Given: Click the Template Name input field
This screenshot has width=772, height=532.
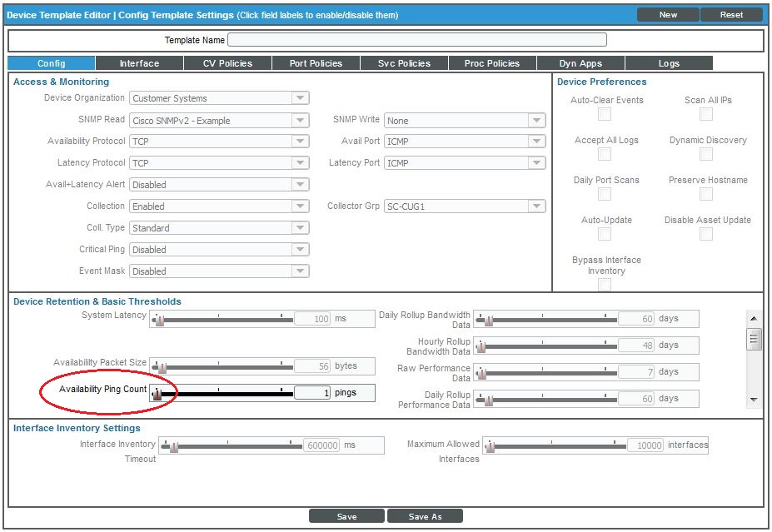Looking at the screenshot, I should (x=416, y=40).
